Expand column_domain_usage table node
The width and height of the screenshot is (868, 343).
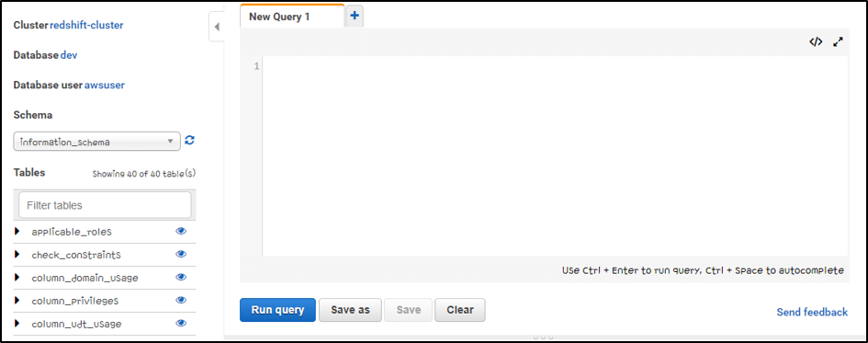(17, 277)
